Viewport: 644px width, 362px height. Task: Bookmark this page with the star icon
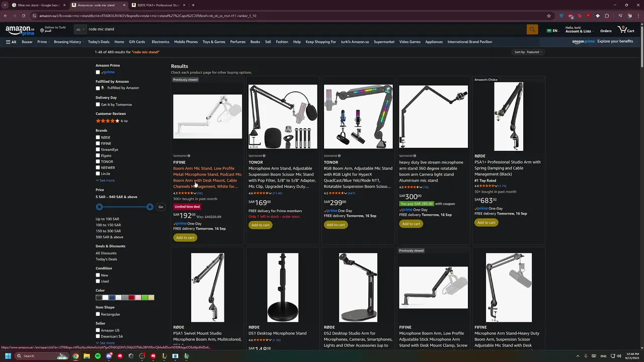pos(549,16)
